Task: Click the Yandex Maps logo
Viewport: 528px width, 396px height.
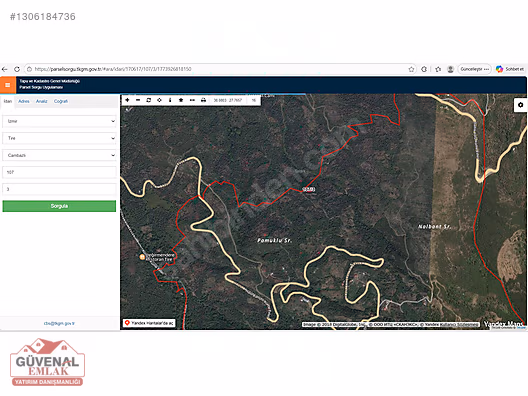Action: pyautogui.click(x=503, y=324)
